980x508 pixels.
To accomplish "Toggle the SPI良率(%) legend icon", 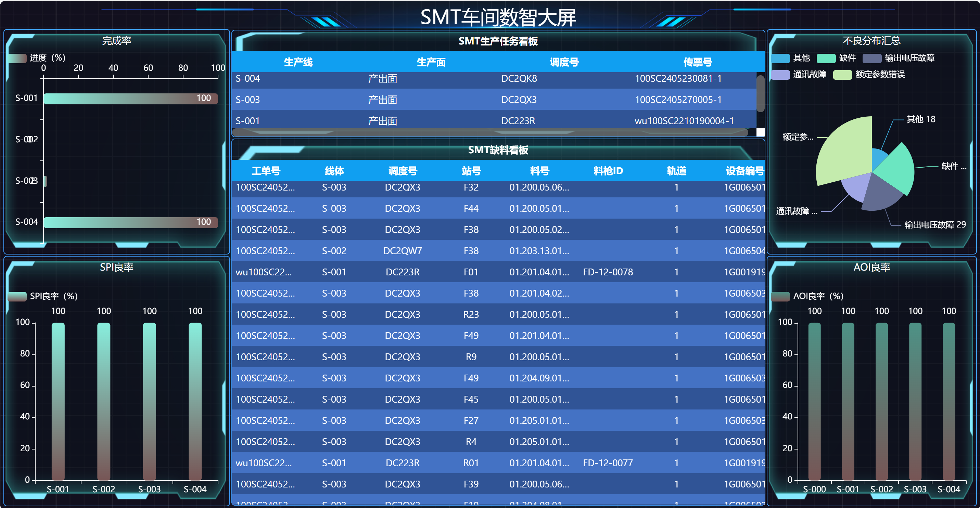I will pyautogui.click(x=17, y=296).
